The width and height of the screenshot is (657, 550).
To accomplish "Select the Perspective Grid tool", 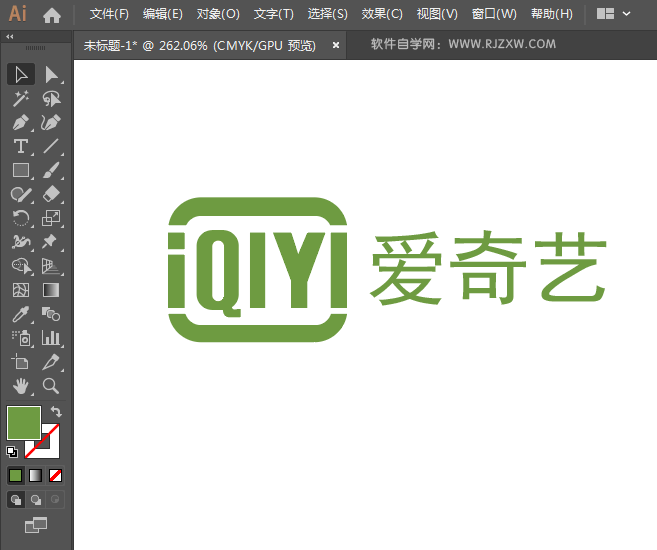I will (x=51, y=266).
